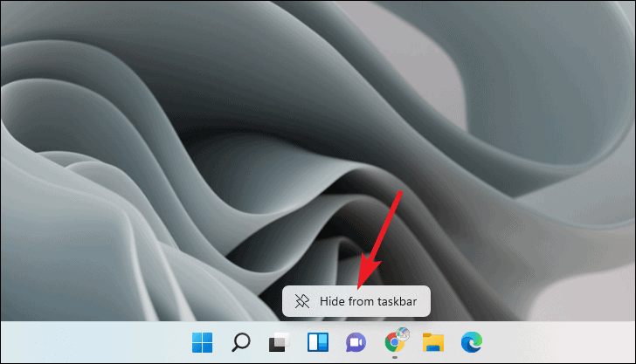Open File Explorer from taskbar
Viewport: 636px width, 364px height.
pyautogui.click(x=432, y=342)
